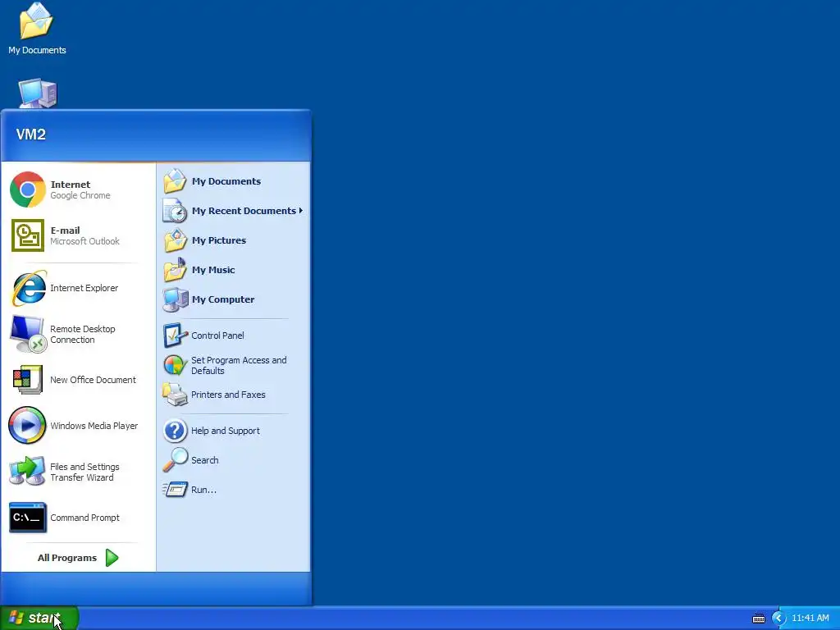This screenshot has height=630, width=840.
Task: Click the Help and Support question icon
Action: 176,431
